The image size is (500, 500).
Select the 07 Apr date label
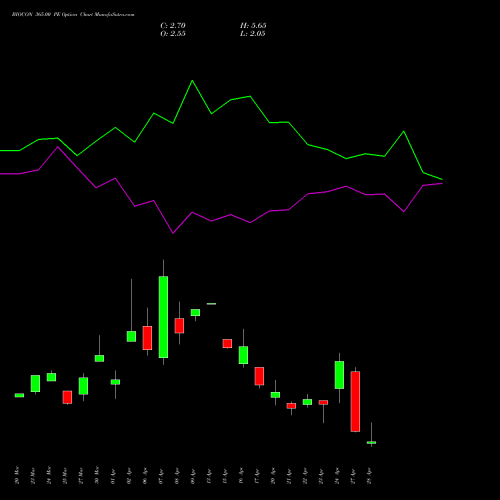click(161, 475)
